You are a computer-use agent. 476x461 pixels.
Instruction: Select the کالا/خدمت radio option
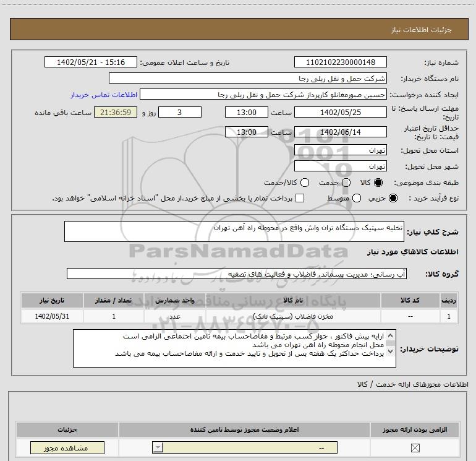click(x=305, y=183)
